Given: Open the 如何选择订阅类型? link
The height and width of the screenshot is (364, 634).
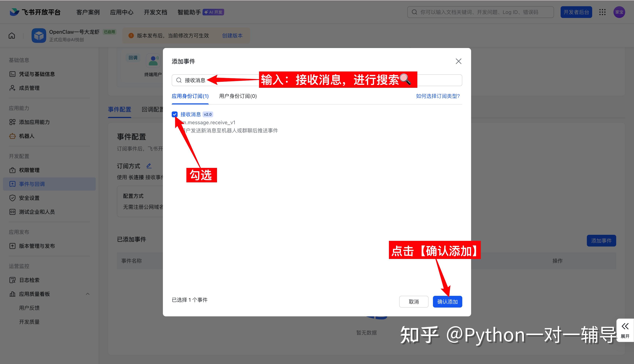Looking at the screenshot, I should [438, 96].
